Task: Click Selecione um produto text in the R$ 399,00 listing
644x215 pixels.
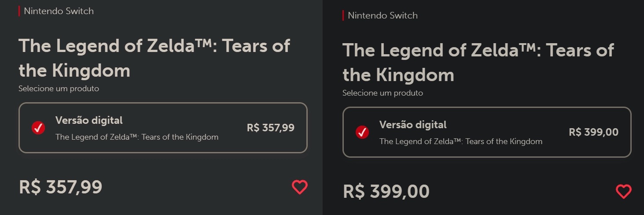Action: [383, 93]
